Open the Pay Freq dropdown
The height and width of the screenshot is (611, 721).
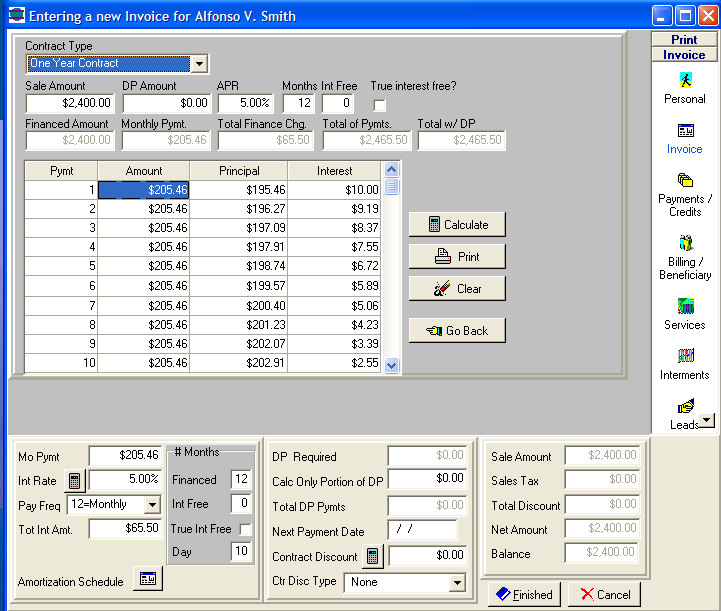(x=152, y=505)
